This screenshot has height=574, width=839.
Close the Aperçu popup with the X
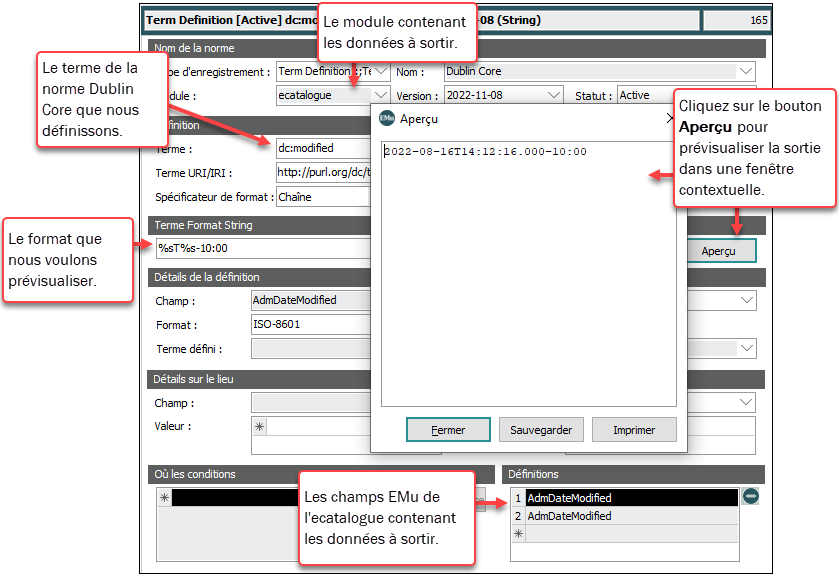(x=671, y=118)
